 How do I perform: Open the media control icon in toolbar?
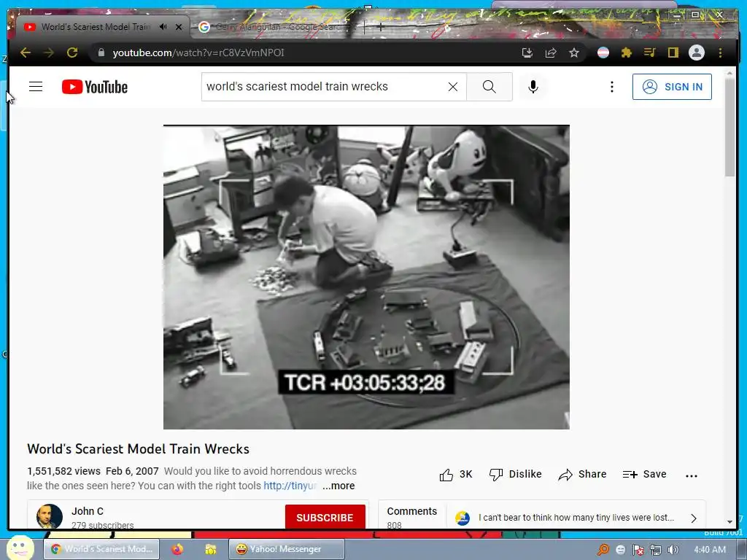tap(650, 52)
